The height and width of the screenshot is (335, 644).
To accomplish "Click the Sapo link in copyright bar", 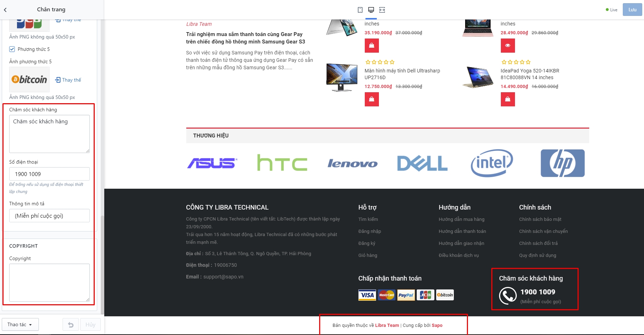I will point(437,325).
